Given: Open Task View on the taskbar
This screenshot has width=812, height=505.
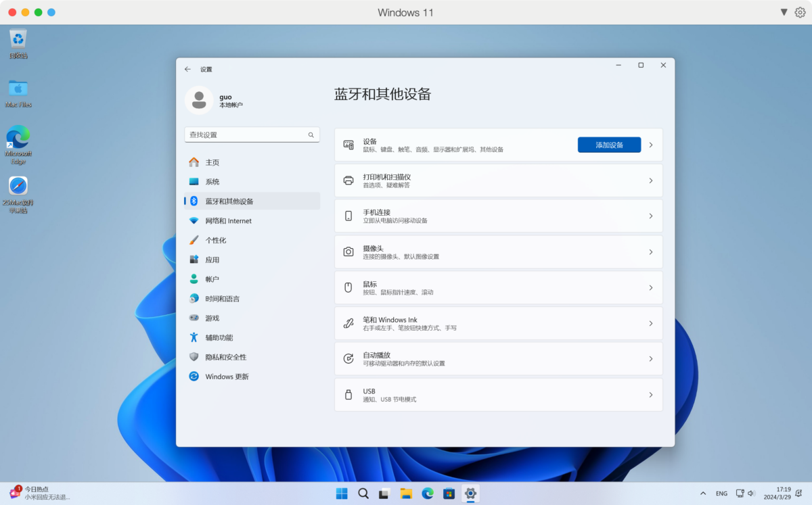Looking at the screenshot, I should [x=384, y=494].
